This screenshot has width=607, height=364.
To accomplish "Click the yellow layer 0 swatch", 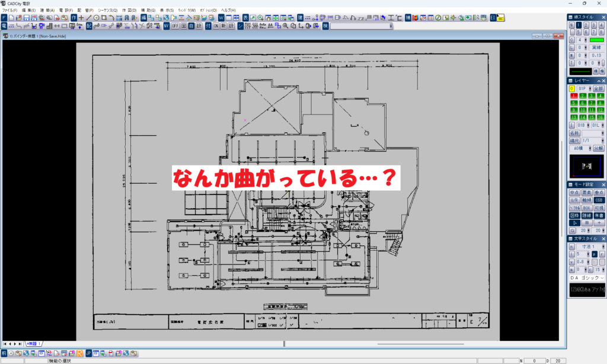I will click(572, 89).
